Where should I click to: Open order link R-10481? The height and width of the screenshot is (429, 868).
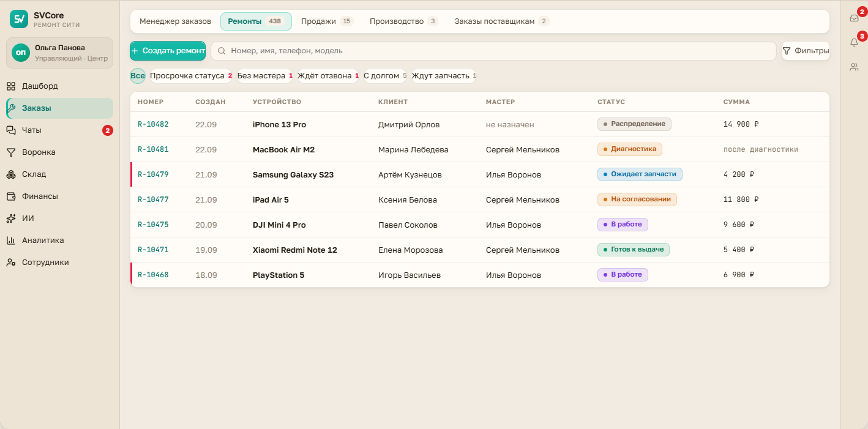coord(153,149)
